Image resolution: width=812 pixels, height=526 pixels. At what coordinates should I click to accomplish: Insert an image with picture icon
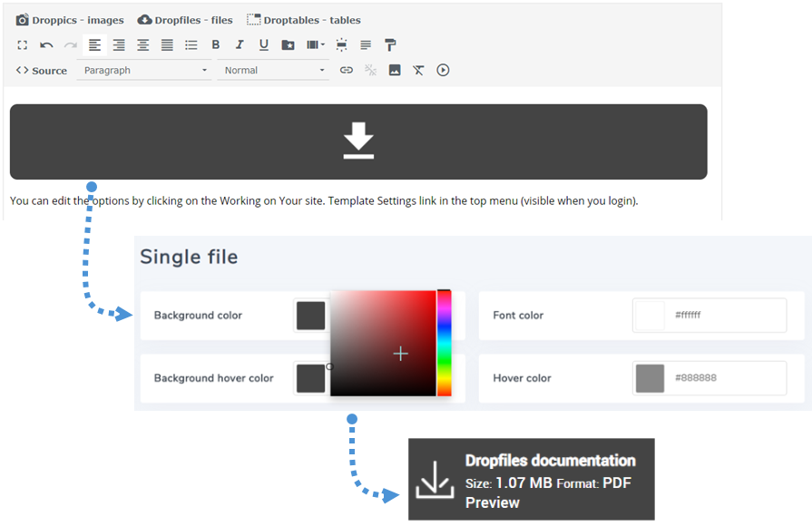click(x=395, y=70)
